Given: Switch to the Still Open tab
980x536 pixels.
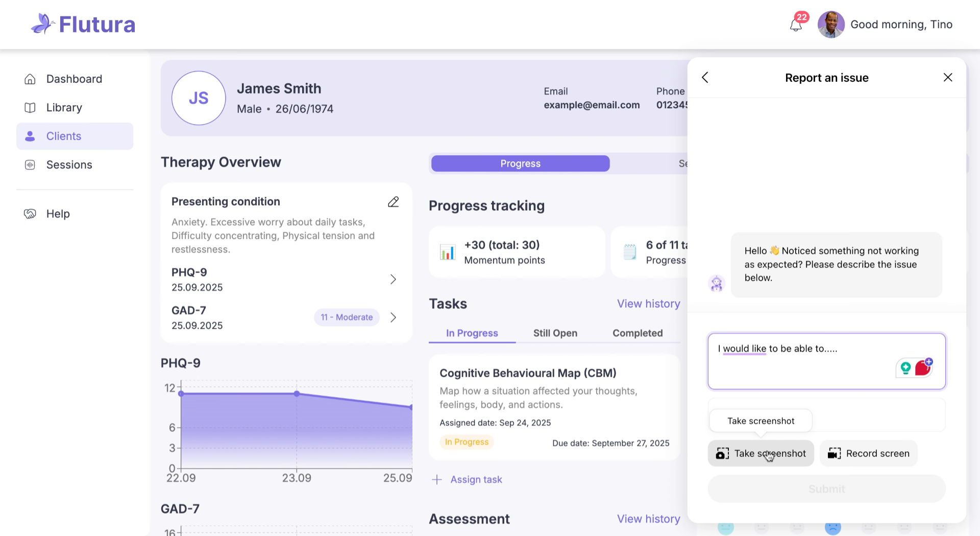Looking at the screenshot, I should point(555,333).
